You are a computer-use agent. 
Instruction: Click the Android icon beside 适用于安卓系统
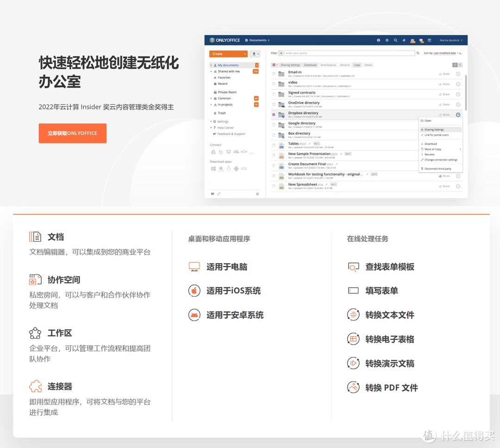(x=194, y=315)
